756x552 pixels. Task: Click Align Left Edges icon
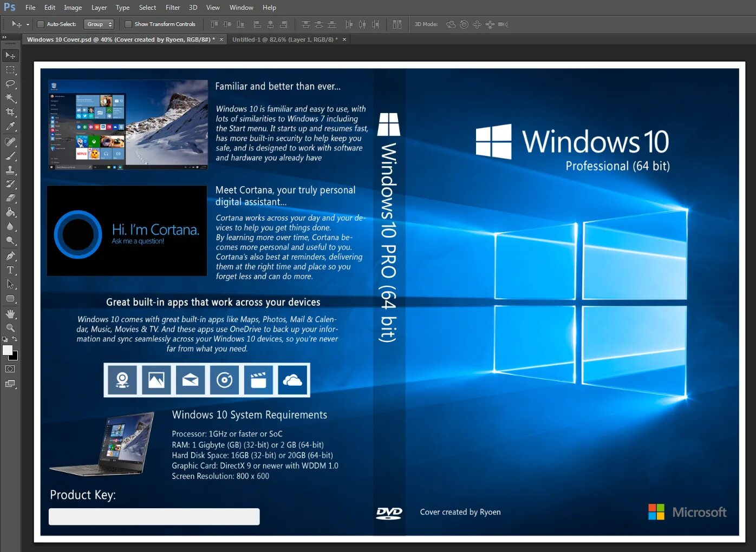click(257, 24)
